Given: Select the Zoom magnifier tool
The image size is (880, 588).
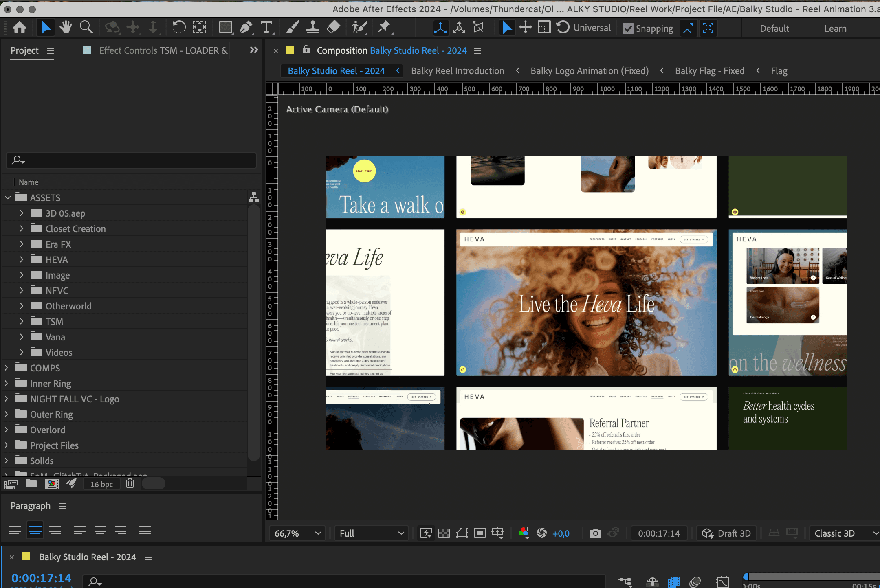Looking at the screenshot, I should click(86, 28).
